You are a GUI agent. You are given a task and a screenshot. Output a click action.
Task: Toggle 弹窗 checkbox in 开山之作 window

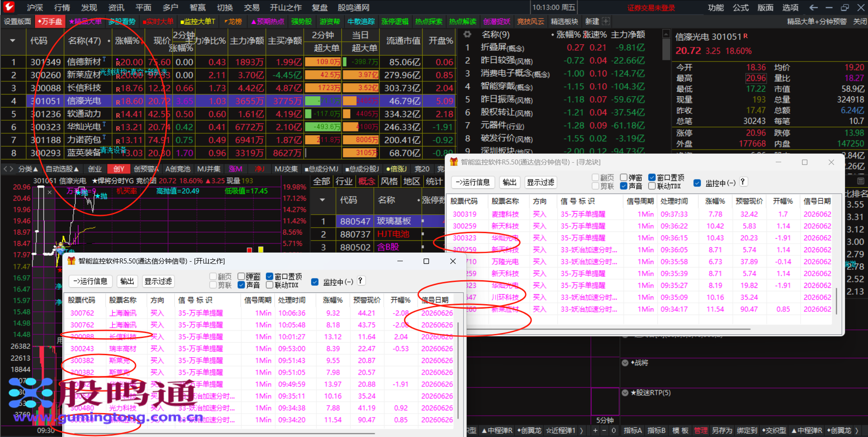[241, 276]
